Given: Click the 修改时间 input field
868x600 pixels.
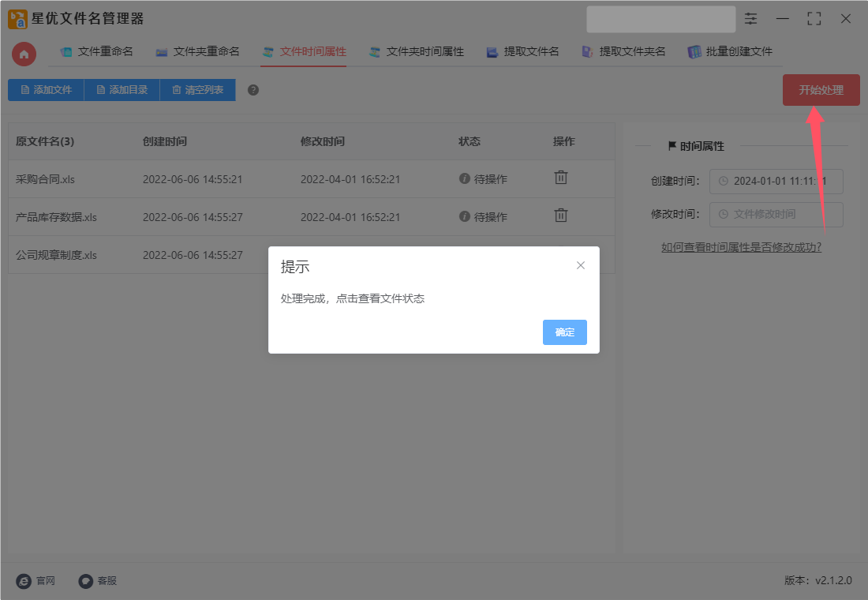Looking at the screenshot, I should (x=776, y=215).
